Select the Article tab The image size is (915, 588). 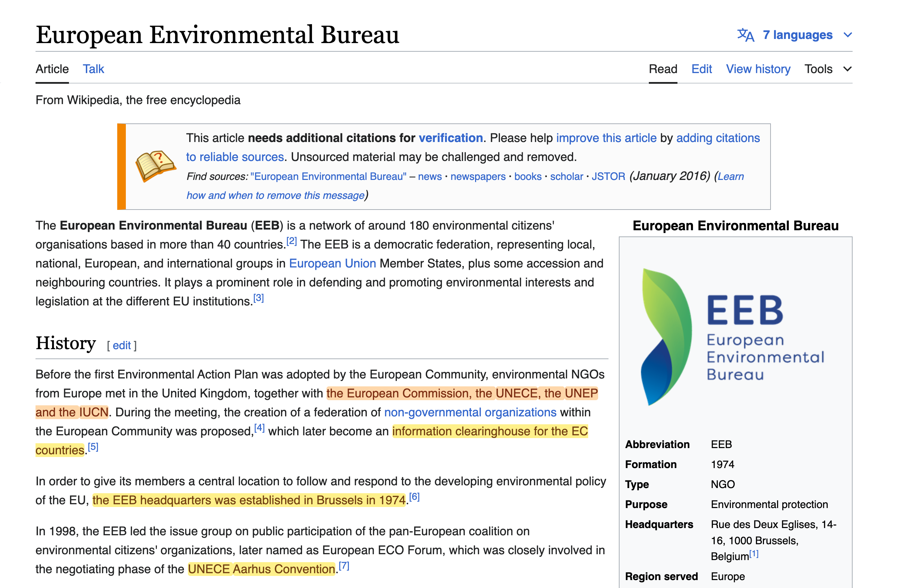coord(52,69)
